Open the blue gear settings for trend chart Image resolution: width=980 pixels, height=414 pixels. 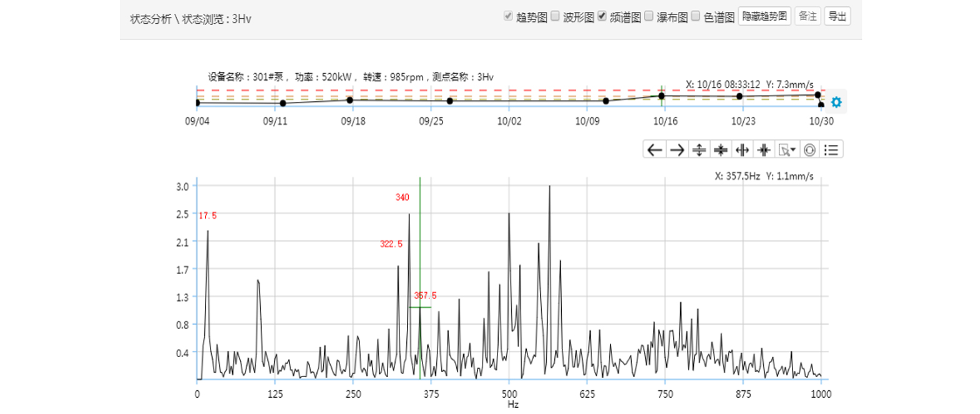click(836, 102)
